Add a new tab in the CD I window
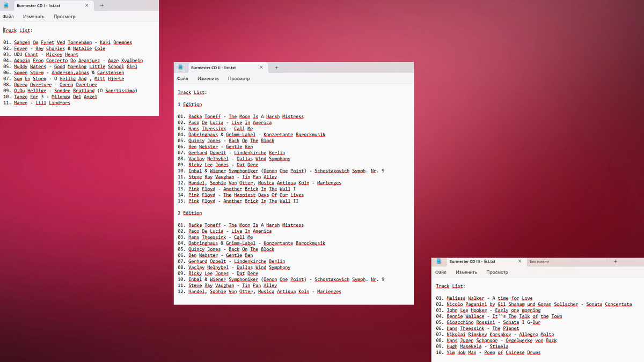644x362 pixels. click(x=102, y=5)
